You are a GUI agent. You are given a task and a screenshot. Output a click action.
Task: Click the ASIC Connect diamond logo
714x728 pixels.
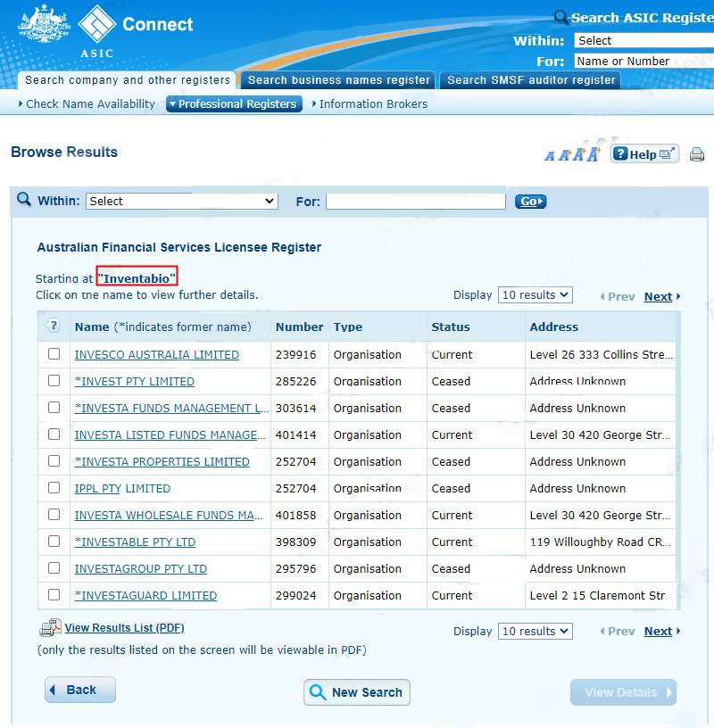tap(96, 23)
